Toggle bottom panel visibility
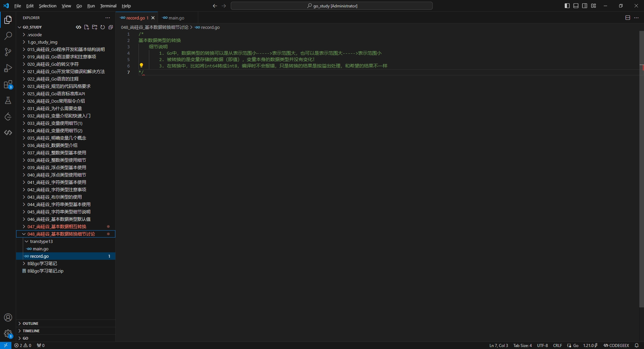The image size is (644, 349). coord(576,6)
